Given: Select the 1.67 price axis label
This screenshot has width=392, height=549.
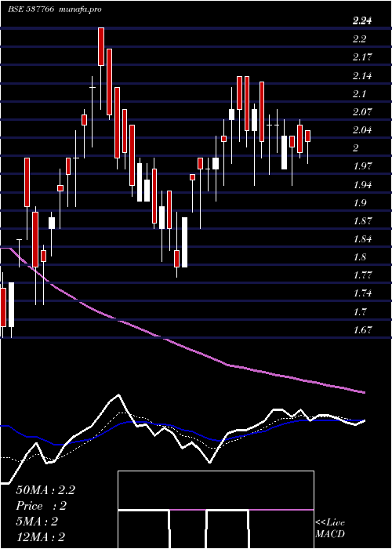Looking at the screenshot, I should coord(362,329).
